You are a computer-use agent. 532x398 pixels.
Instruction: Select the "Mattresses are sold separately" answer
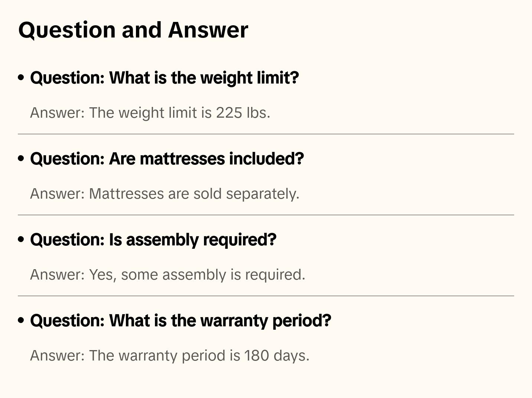click(164, 194)
